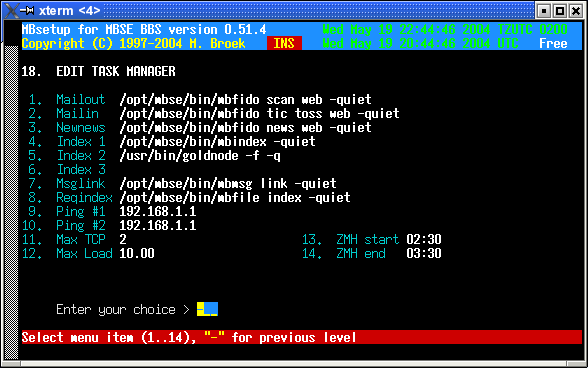
Task: Minimize the xterm window
Action: (x=544, y=11)
